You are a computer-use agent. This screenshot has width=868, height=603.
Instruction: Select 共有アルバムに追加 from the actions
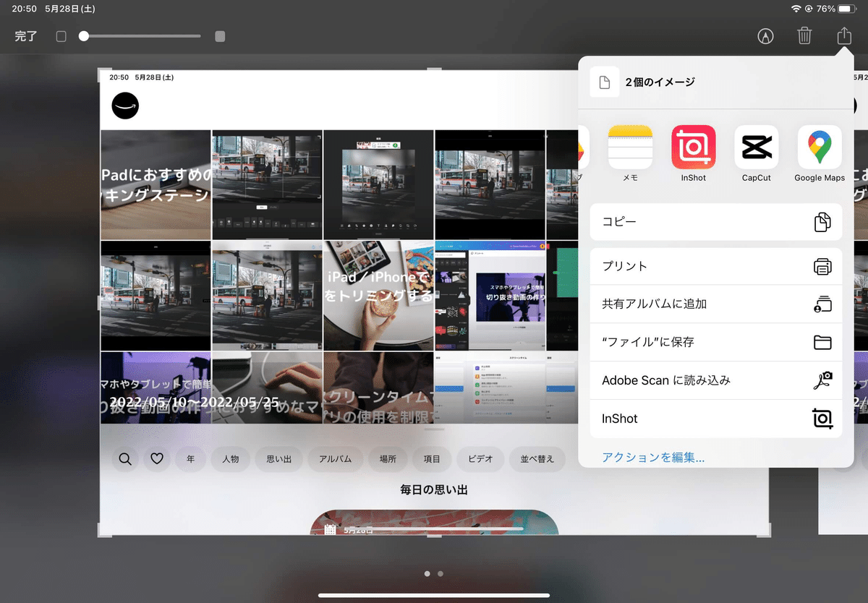(715, 304)
